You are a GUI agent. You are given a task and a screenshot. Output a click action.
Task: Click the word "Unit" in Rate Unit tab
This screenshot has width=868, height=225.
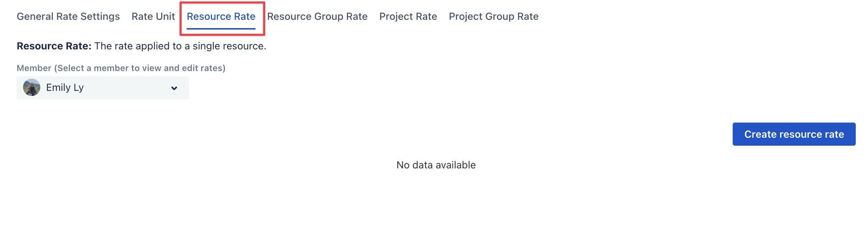point(166,17)
